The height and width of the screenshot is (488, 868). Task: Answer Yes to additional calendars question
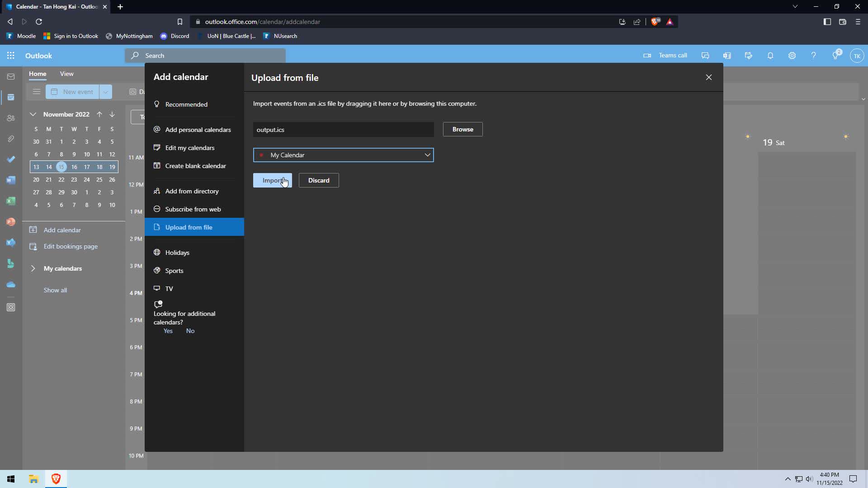pos(168,331)
